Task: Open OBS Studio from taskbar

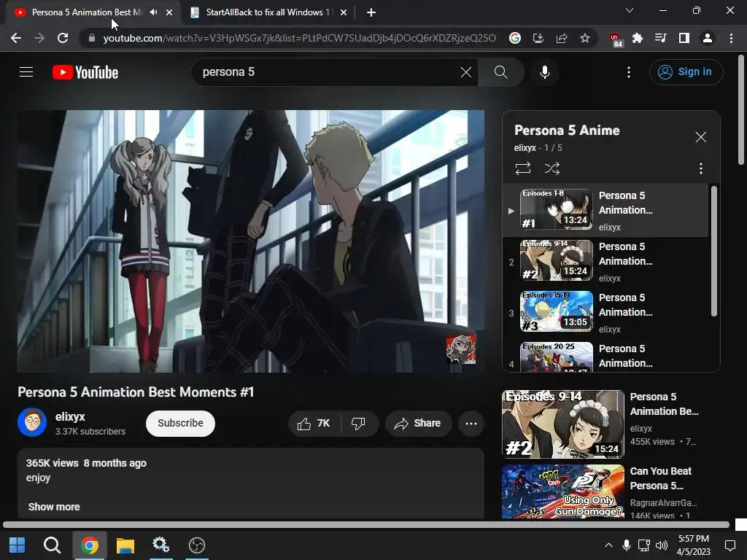Action: coord(196,545)
